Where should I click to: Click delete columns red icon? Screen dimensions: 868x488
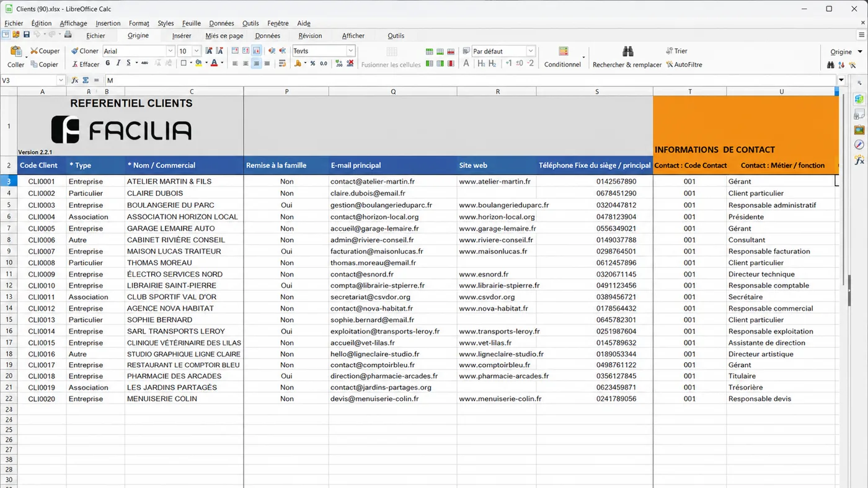click(x=451, y=63)
